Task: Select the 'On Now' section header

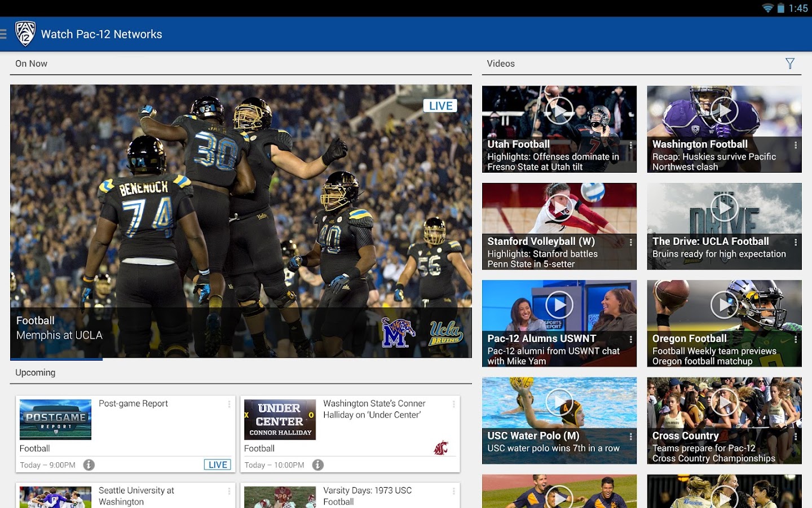Action: [x=32, y=64]
